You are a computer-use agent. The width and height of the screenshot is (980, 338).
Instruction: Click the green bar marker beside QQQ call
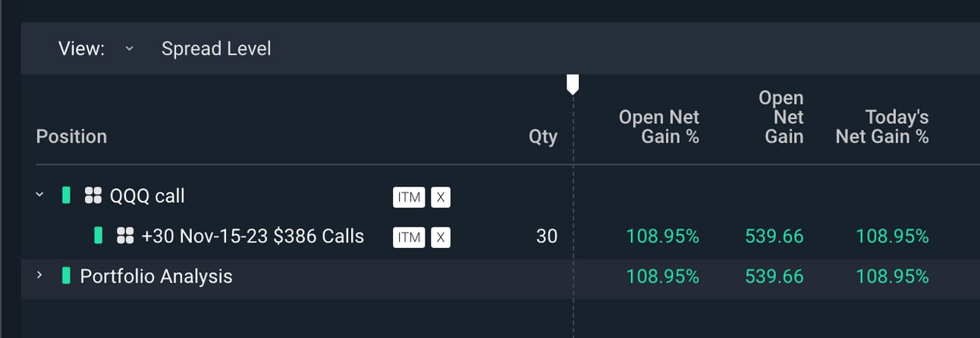[66, 196]
